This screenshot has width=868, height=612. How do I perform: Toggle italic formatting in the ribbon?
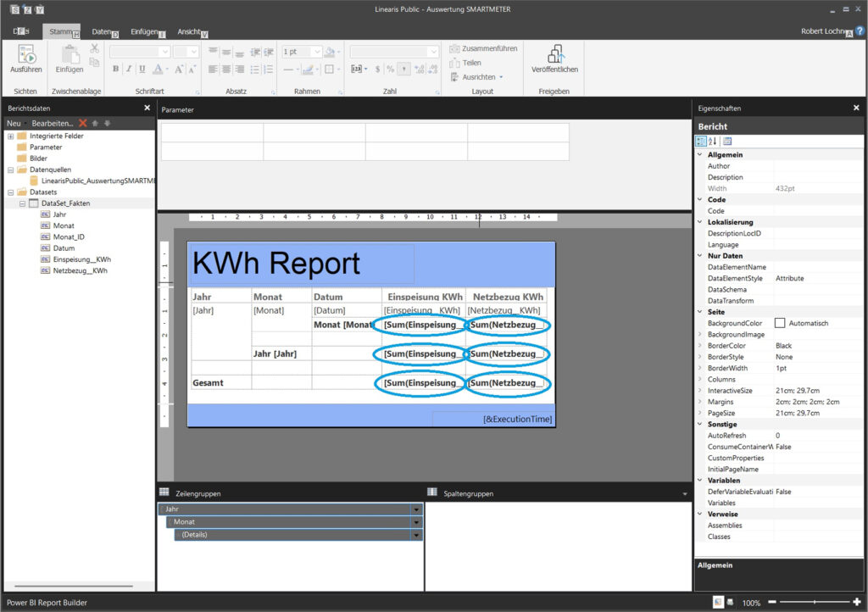point(129,70)
